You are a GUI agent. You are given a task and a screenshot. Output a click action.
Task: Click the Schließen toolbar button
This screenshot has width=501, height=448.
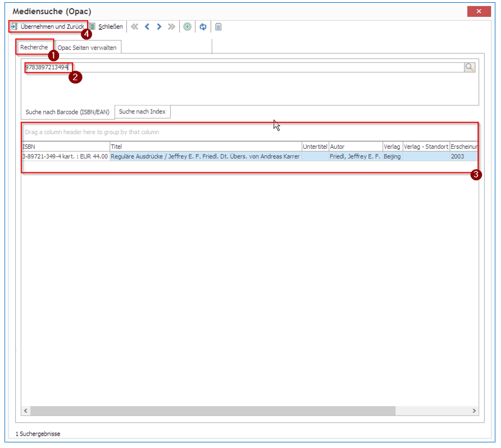(x=107, y=26)
